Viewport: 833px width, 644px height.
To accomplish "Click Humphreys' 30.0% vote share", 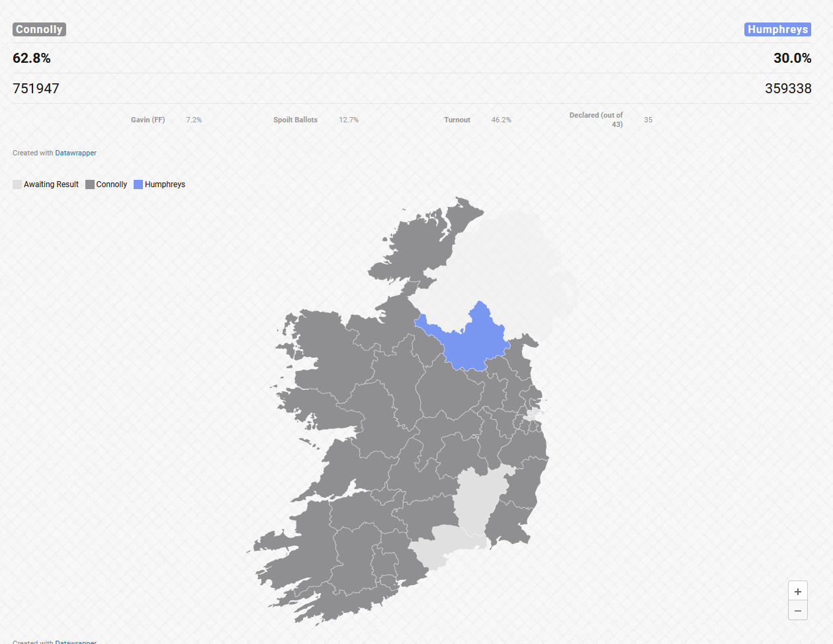I will coord(792,58).
